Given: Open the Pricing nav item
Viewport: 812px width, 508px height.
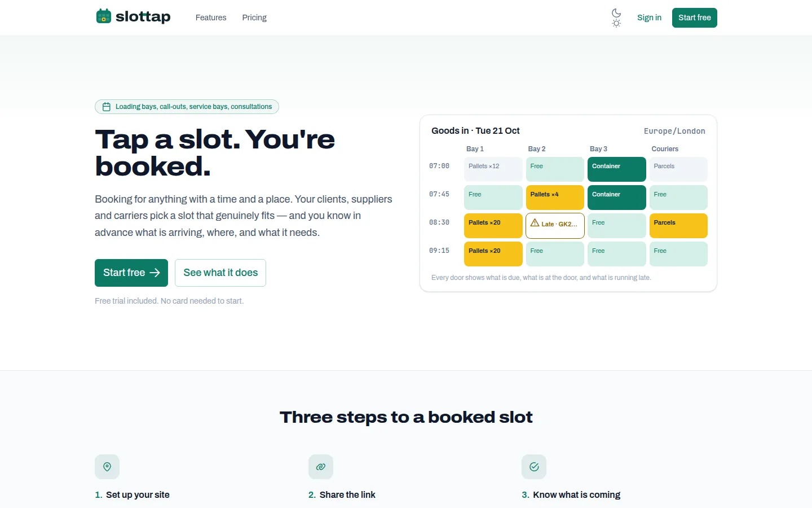Looking at the screenshot, I should 254,17.
